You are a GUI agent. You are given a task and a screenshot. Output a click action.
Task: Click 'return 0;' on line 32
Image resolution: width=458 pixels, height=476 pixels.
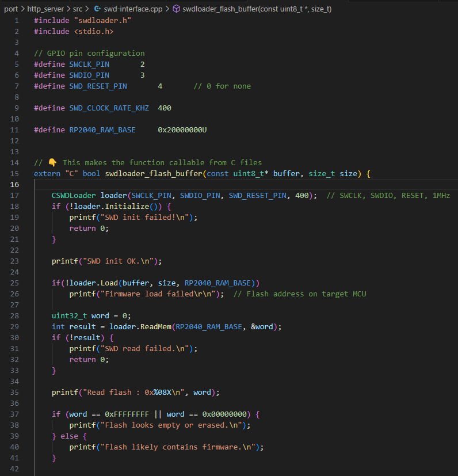(x=89, y=359)
